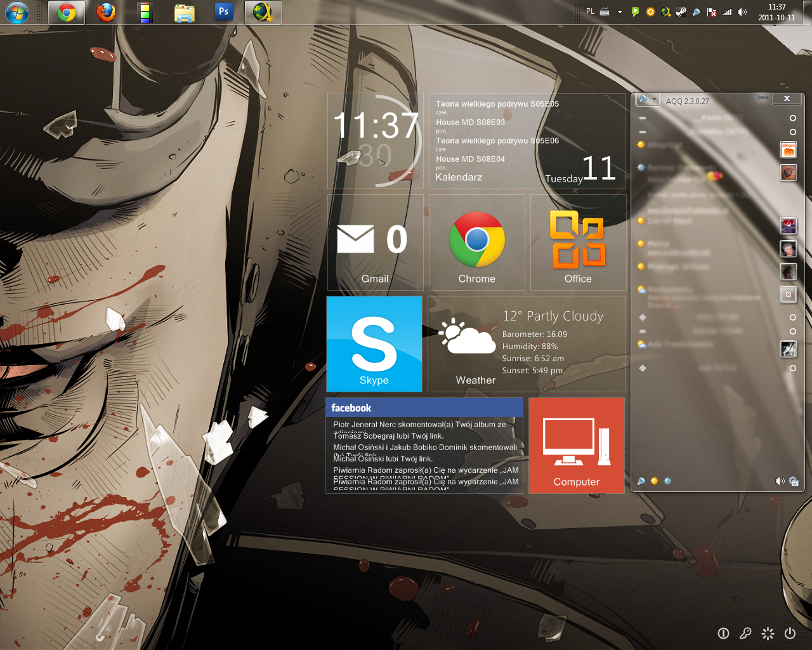
Task: Click the Steam tray icon
Action: 681,12
